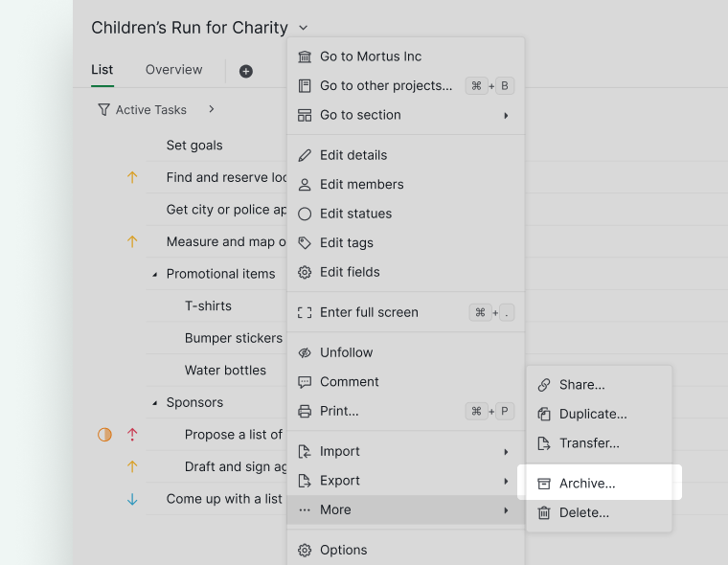
Task: Select Edit members
Action: (x=406, y=185)
